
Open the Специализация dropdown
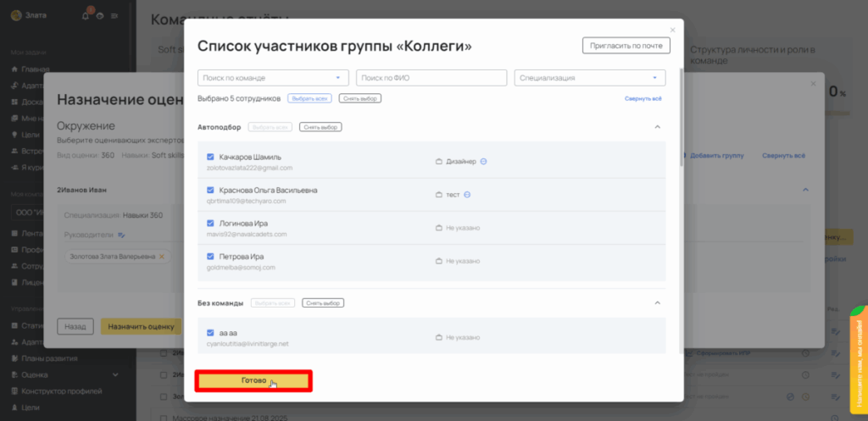pos(589,78)
